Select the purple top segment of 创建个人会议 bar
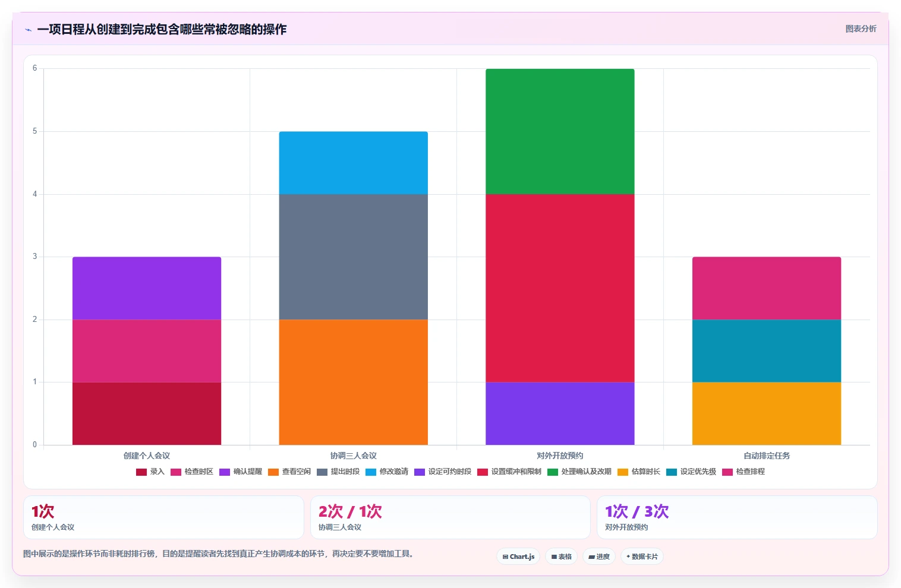The width and height of the screenshot is (901, 588). tap(147, 288)
